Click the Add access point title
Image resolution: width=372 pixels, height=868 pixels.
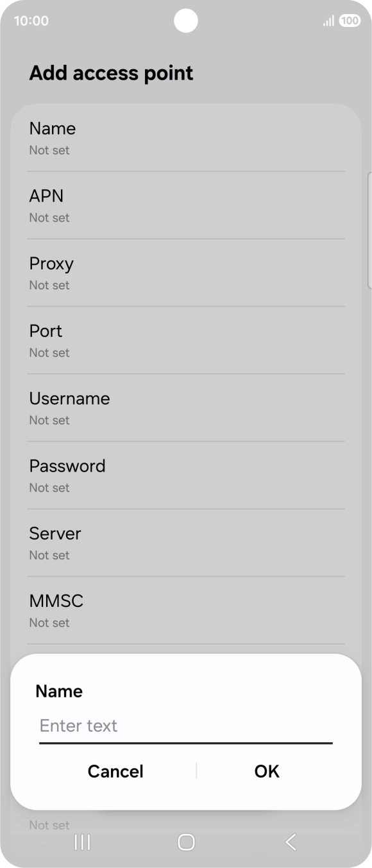[x=111, y=73]
